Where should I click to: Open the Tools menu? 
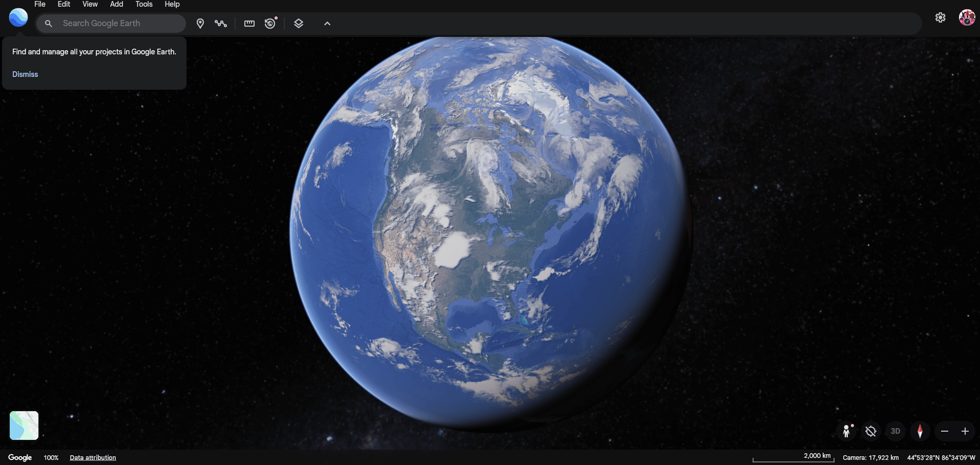click(144, 4)
